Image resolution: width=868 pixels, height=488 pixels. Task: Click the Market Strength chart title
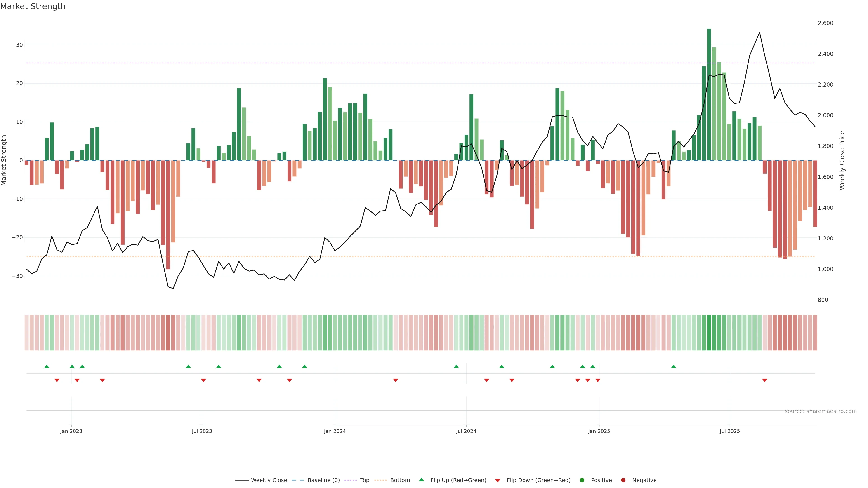(x=33, y=6)
